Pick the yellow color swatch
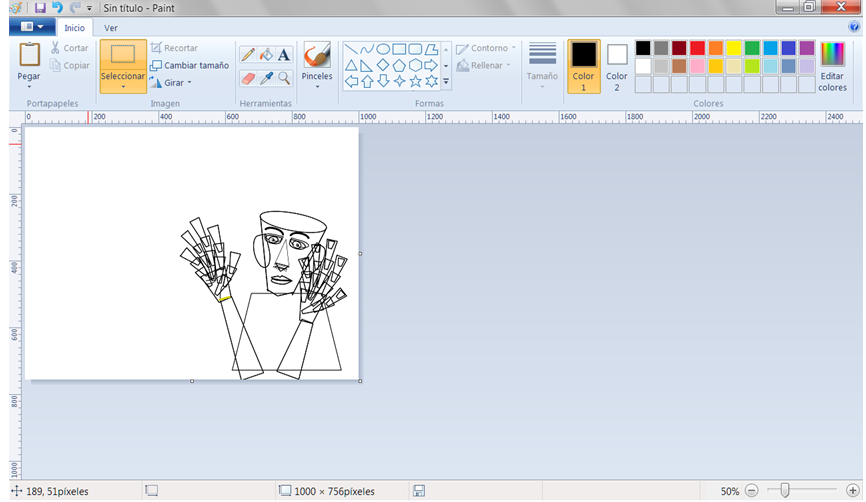866x502 pixels. [733, 48]
